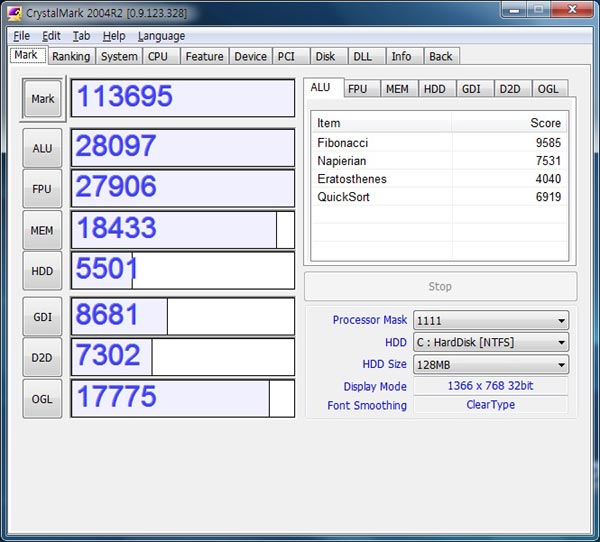The image size is (600, 542).
Task: Expand the Processor Mask dropdown
Action: [491, 320]
